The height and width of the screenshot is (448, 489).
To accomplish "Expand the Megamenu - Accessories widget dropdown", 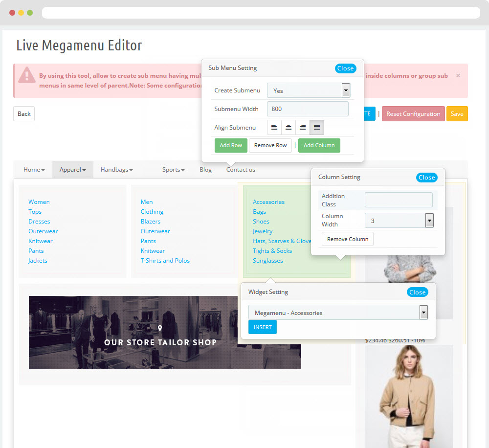I will pos(338,313).
